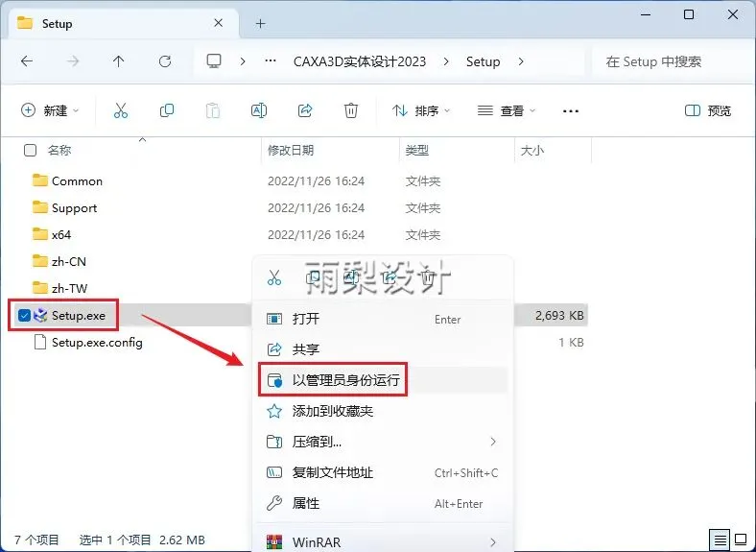
Task: Click the context menu cut scissors icon
Action: pos(274,277)
